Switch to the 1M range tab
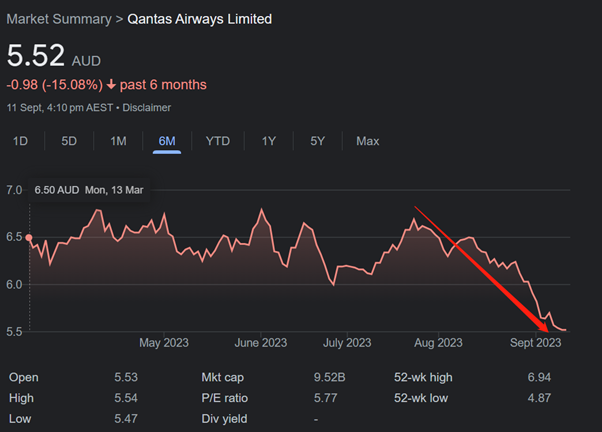The height and width of the screenshot is (432, 602). [118, 141]
